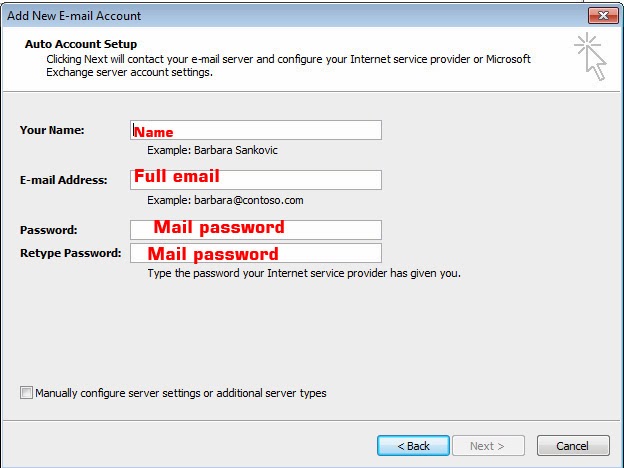Select the Password entry field
The height and width of the screenshot is (468, 624).
point(256,229)
